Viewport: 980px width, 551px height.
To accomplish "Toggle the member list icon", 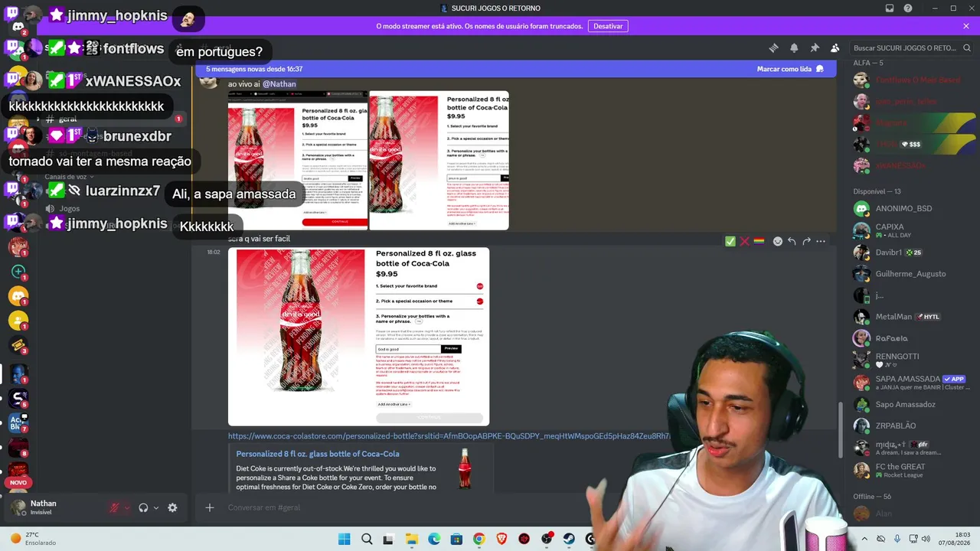I will (835, 47).
